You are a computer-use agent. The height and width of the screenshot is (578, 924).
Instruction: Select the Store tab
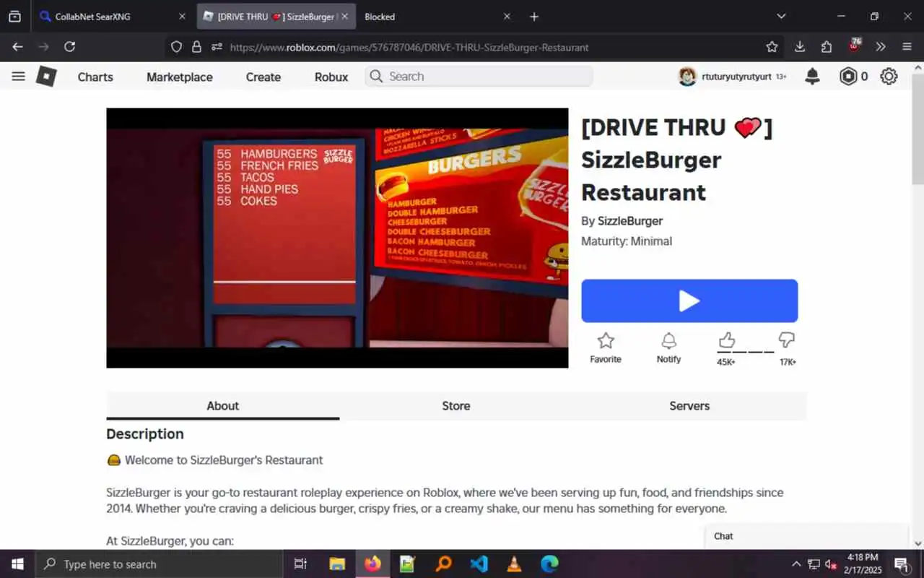click(x=456, y=406)
